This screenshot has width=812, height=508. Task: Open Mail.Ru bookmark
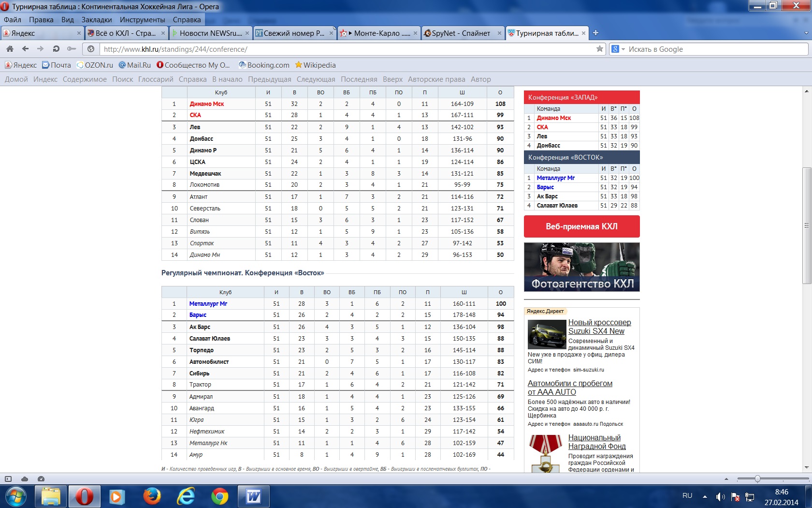[135, 65]
